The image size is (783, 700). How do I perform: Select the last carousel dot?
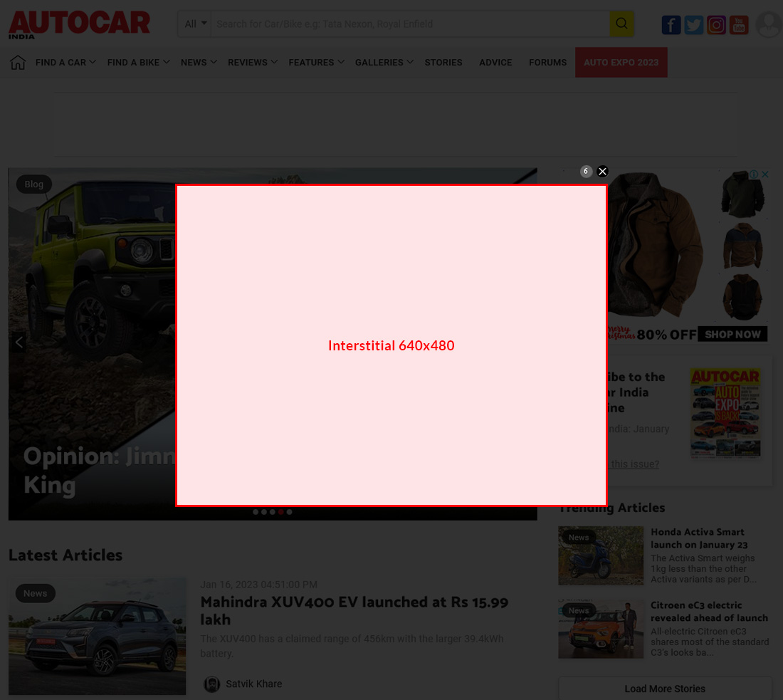(x=290, y=511)
